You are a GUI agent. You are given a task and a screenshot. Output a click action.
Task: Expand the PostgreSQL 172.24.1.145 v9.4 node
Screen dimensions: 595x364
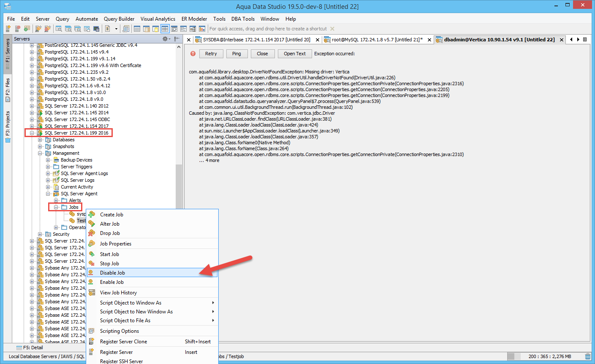(32, 52)
